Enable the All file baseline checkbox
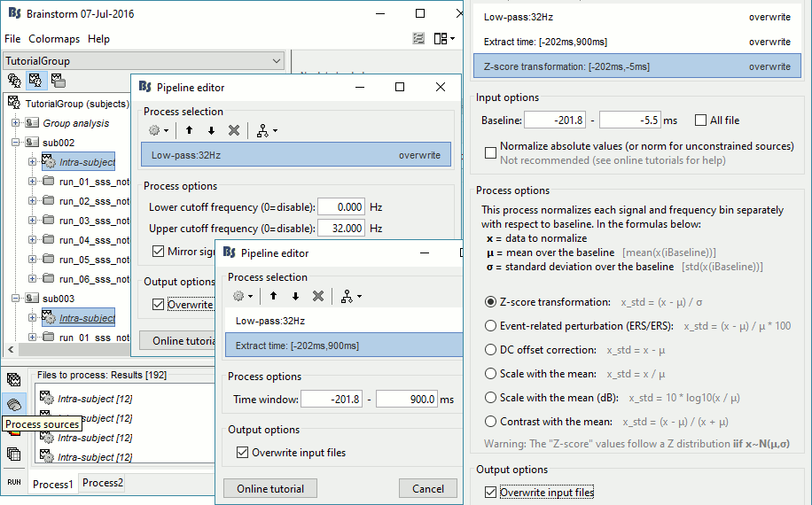Viewport: 812px width, 505px height. 700,120
